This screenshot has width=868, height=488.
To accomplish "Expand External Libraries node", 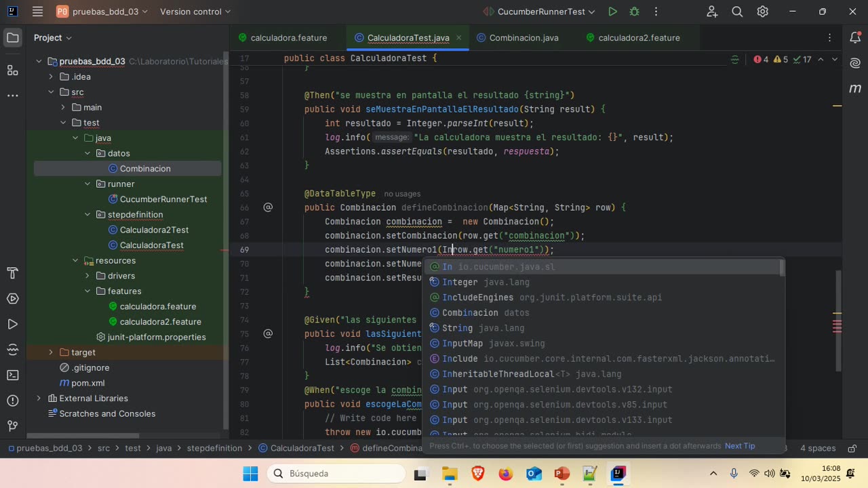I will [x=39, y=398].
